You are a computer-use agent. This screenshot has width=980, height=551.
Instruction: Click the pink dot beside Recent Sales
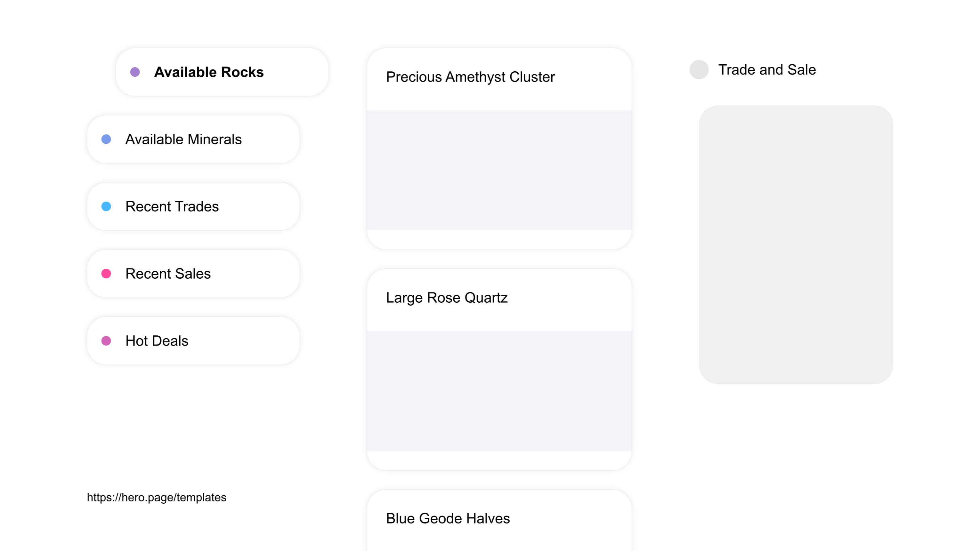(x=106, y=273)
